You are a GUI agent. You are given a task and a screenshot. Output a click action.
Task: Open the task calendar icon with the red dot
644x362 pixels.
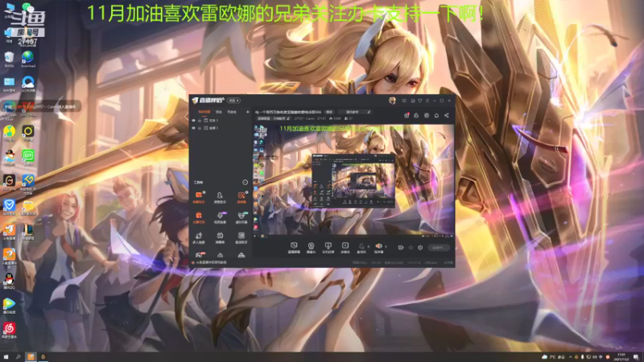pyautogui.click(x=407, y=115)
